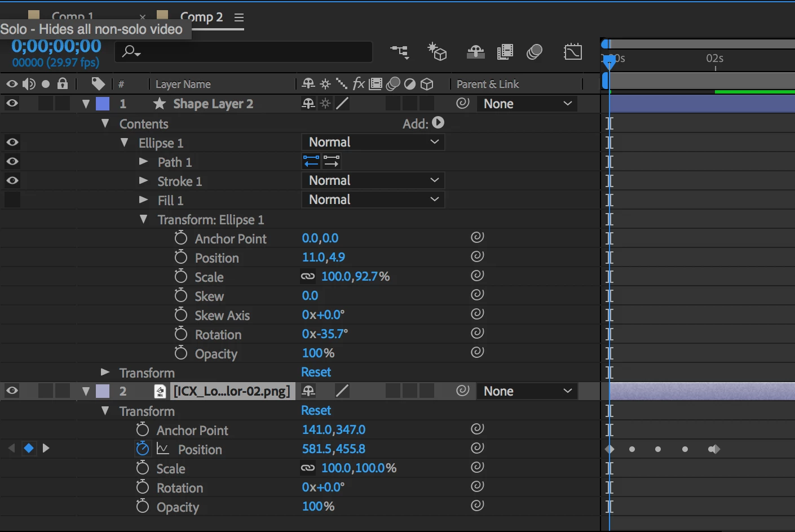Click the graph icon beside layer 2 Position

[163, 449]
